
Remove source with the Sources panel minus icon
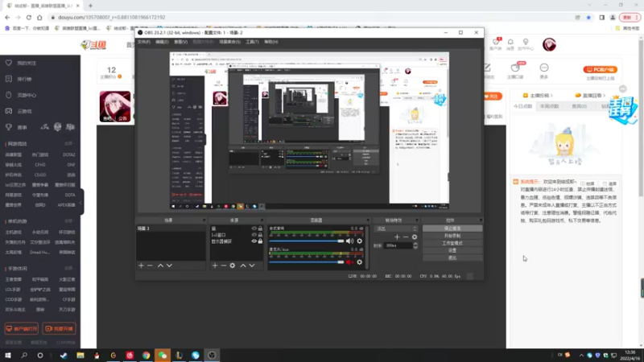[224, 265]
